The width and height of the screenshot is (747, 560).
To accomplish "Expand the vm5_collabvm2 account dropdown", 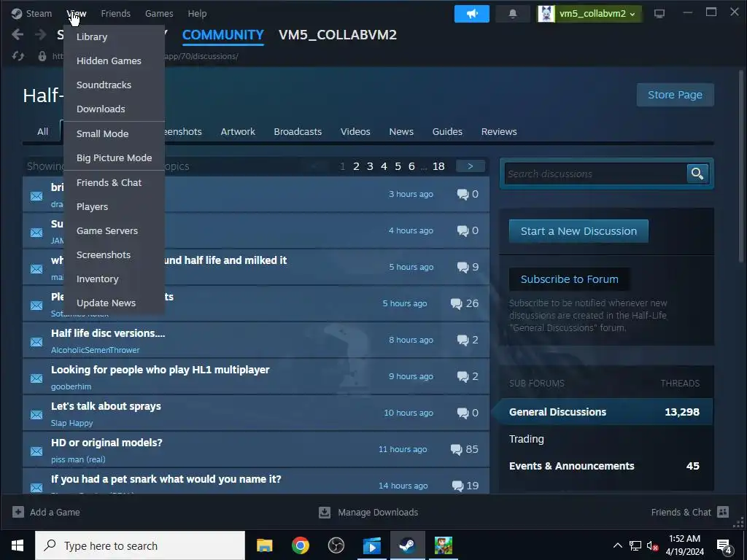I will click(632, 15).
